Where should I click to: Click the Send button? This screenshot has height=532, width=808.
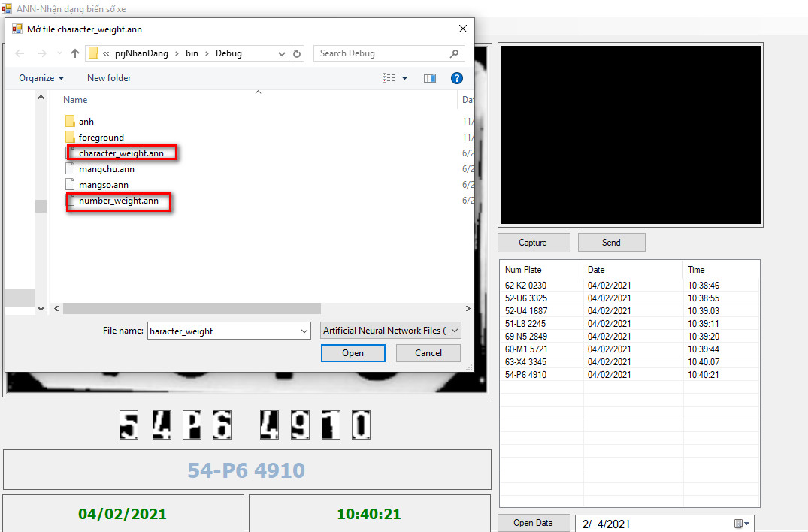pyautogui.click(x=612, y=243)
